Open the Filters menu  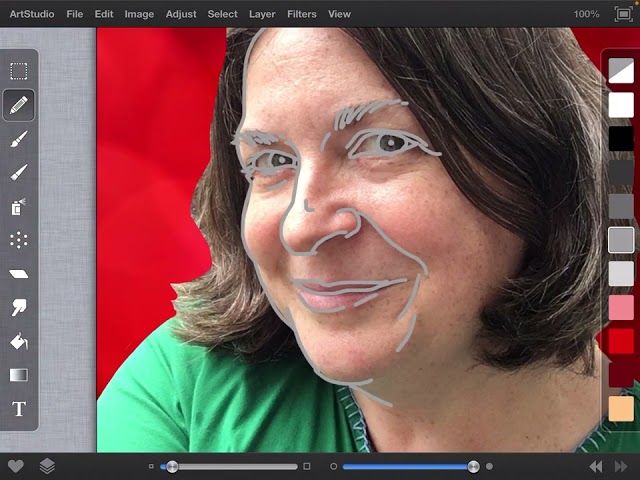pyautogui.click(x=302, y=14)
